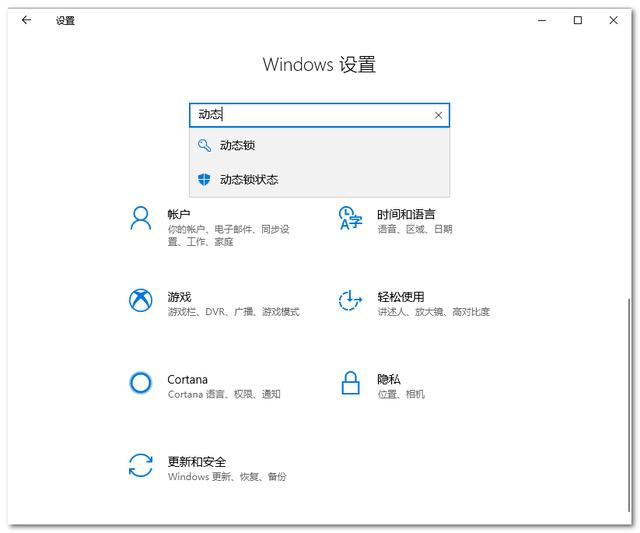Screen dimensions: 640x533
Task: Select the 动态锁 search suggestion
Action: click(319, 145)
